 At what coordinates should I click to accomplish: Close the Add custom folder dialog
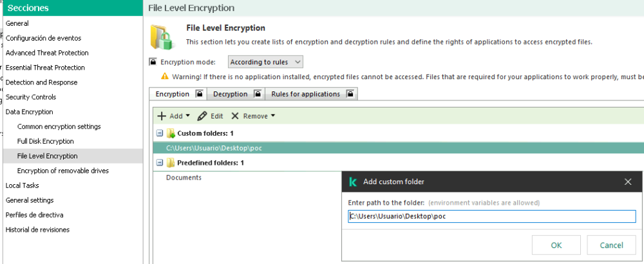pyautogui.click(x=628, y=182)
